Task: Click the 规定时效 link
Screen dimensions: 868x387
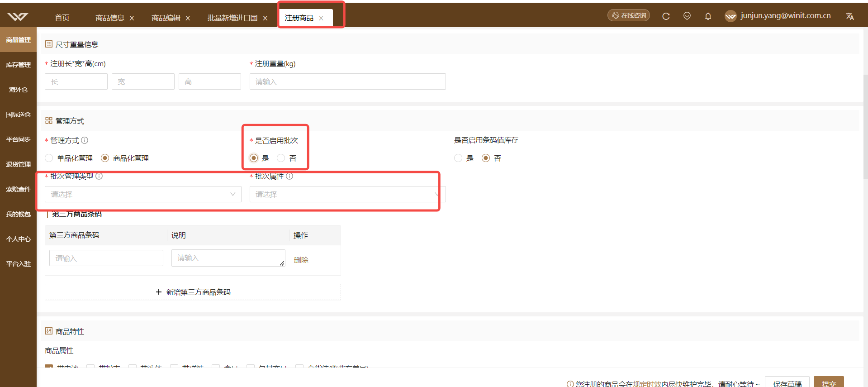Action: pyautogui.click(x=647, y=384)
